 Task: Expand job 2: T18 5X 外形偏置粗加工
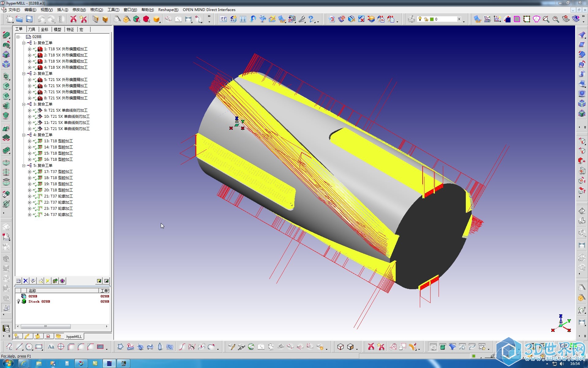coord(29,55)
